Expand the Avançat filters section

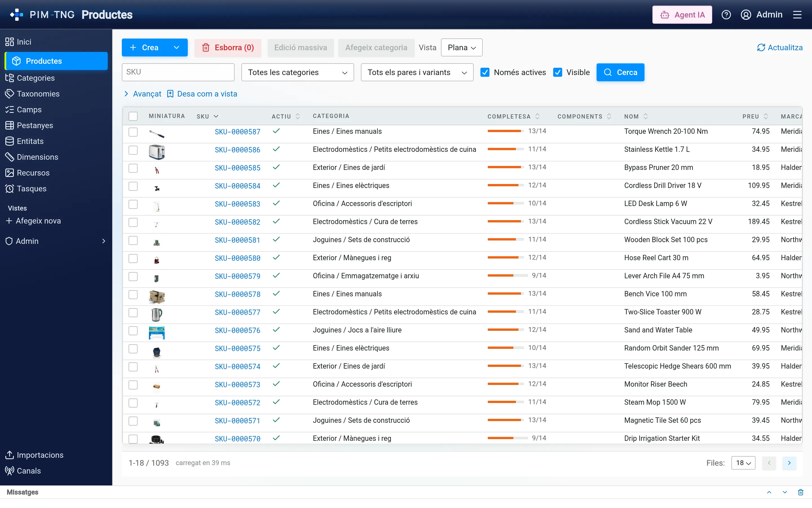pos(142,94)
